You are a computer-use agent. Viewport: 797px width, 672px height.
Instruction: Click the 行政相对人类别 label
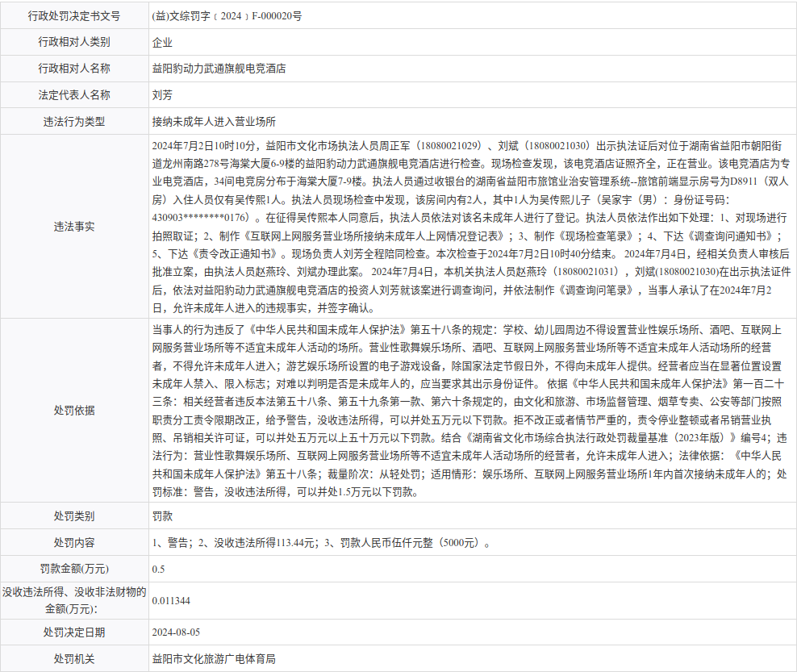coord(73,42)
